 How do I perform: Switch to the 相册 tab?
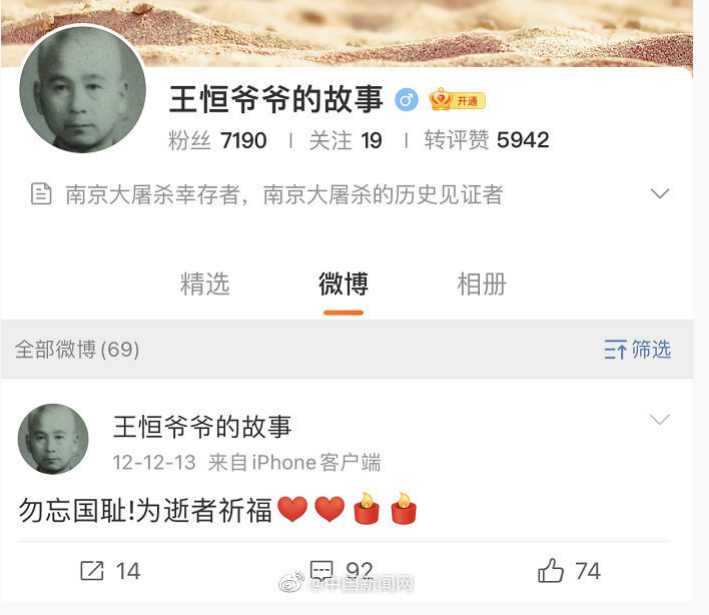tap(482, 284)
